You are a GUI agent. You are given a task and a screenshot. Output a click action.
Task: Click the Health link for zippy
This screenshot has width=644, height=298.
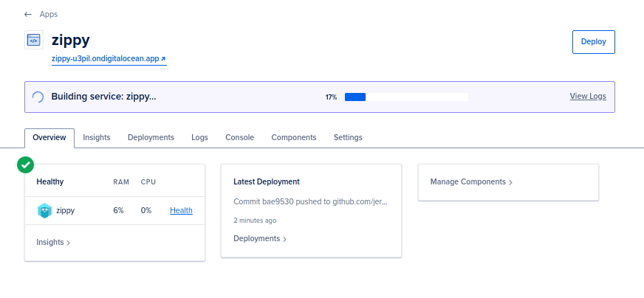coord(181,210)
